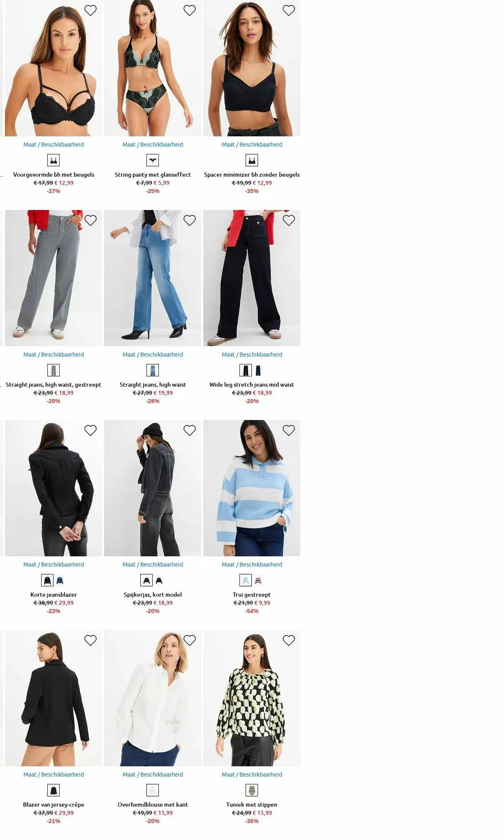Image resolution: width=504 pixels, height=840 pixels.
Task: Favorite the Korte jeansblazer
Action: pos(90,430)
